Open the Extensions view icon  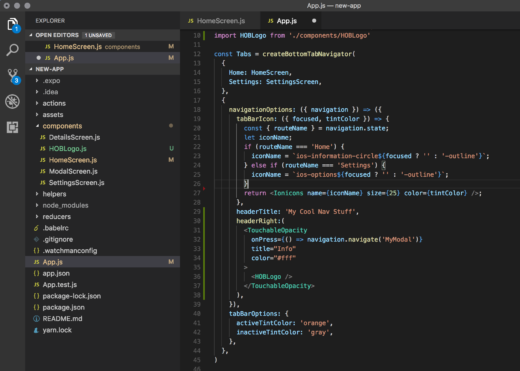tap(12, 127)
